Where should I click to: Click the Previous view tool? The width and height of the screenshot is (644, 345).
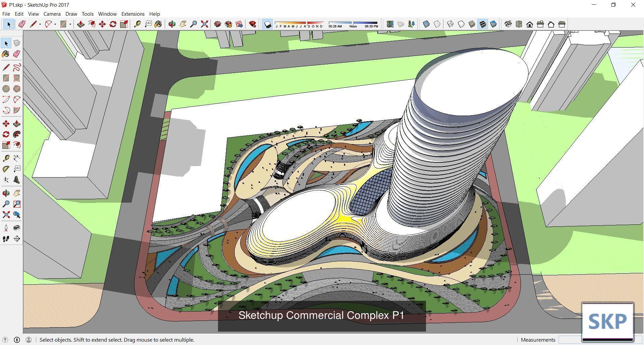click(17, 215)
